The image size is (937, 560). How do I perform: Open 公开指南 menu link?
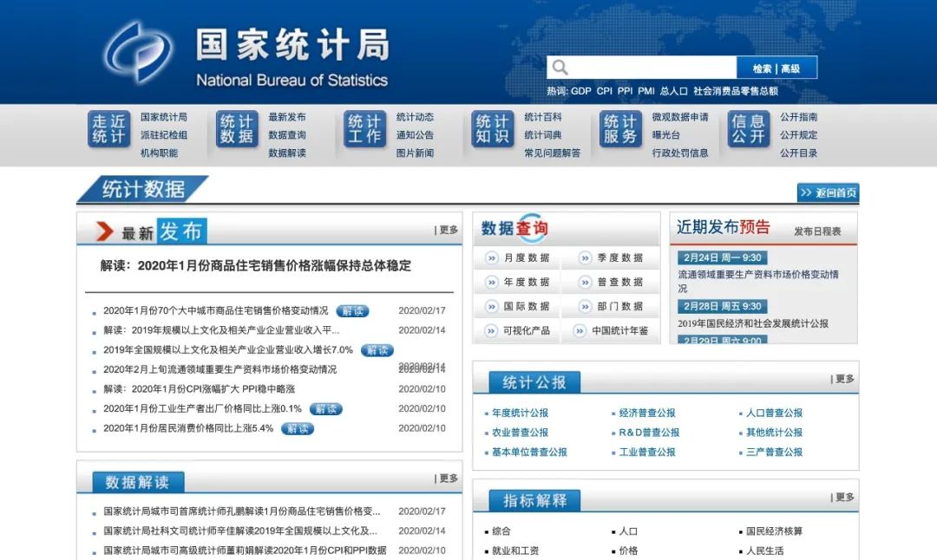coord(798,117)
